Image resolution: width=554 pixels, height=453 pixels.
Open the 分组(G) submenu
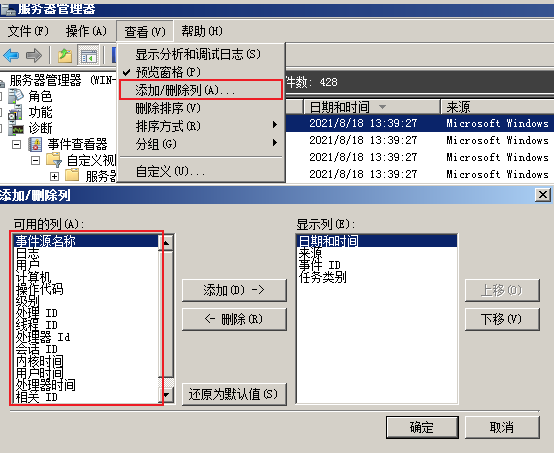pyautogui.click(x=201, y=144)
